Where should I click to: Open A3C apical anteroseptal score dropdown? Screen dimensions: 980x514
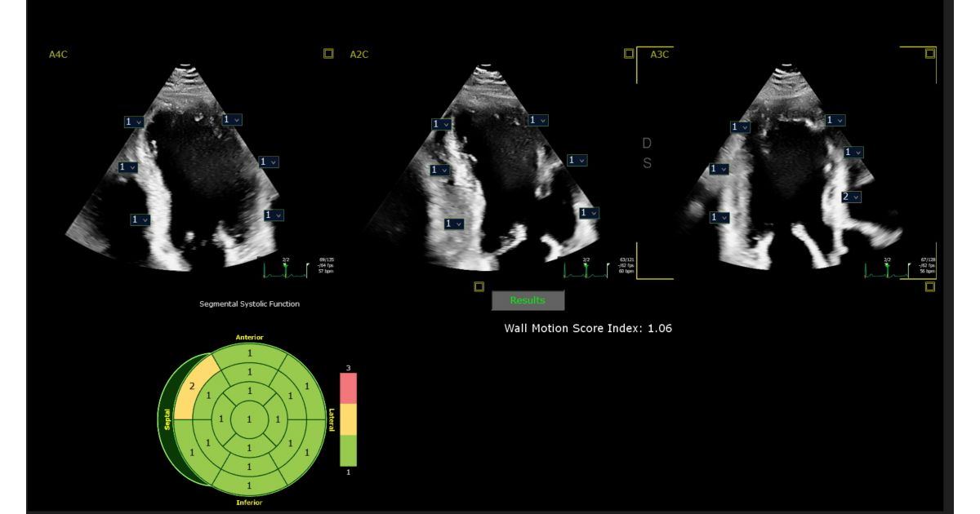(x=835, y=120)
